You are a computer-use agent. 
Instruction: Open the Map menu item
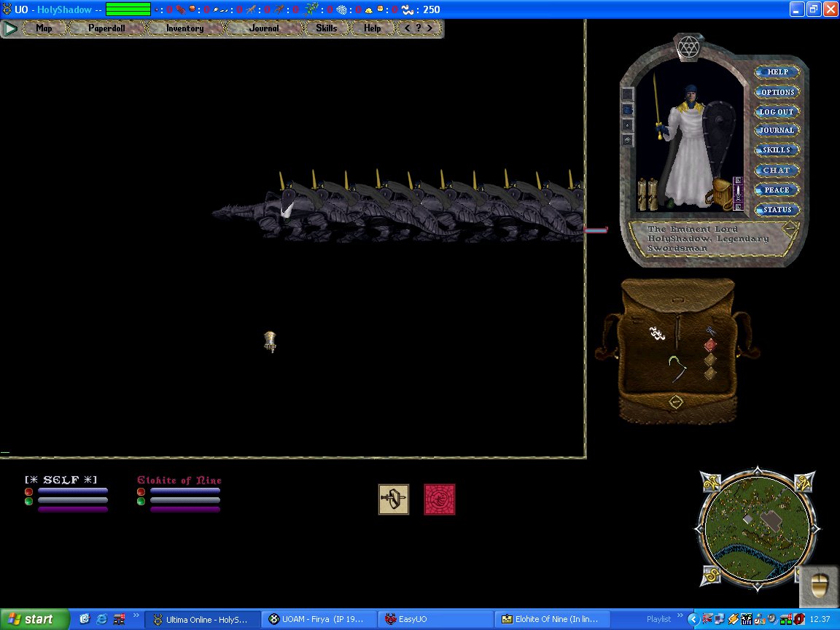[x=44, y=28]
